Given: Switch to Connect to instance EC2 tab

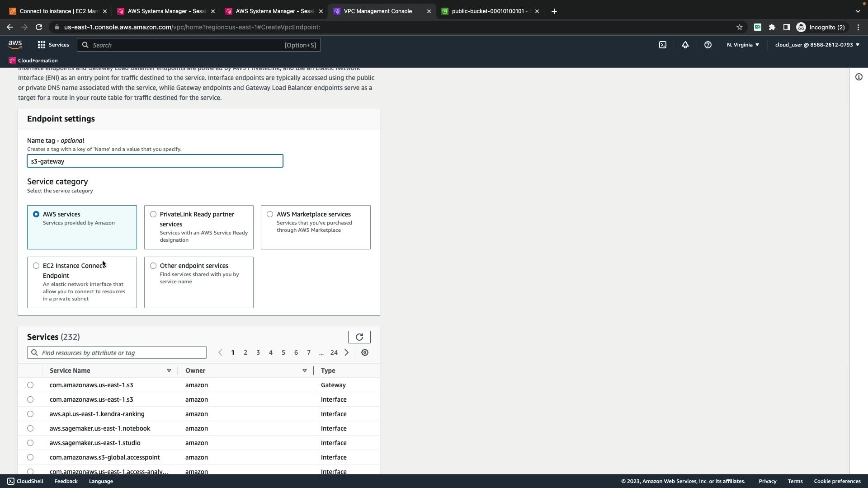Looking at the screenshot, I should 58,11.
